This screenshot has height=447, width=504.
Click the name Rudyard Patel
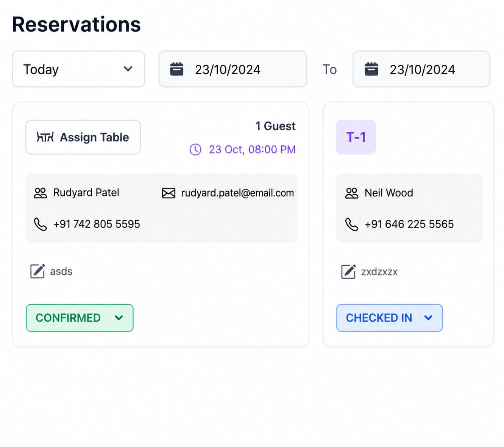coord(86,193)
